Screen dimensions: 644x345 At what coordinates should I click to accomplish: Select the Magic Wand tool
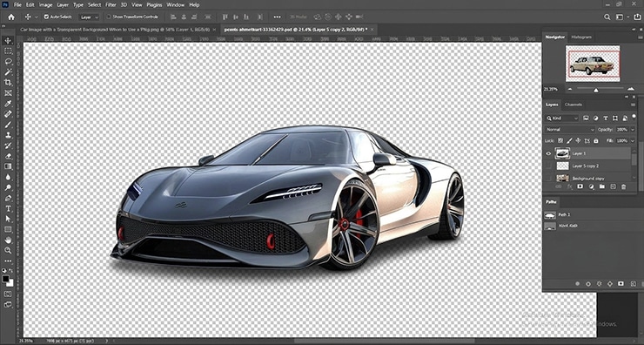point(8,72)
